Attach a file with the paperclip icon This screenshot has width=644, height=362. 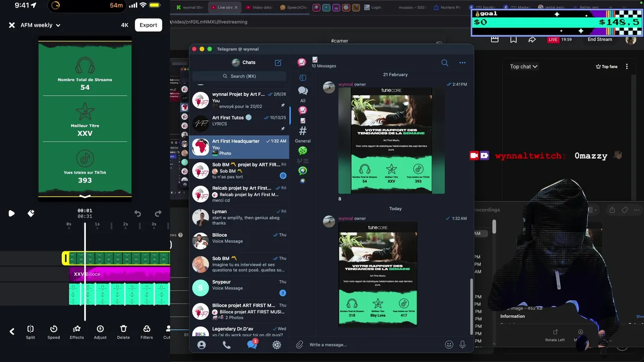point(300,345)
